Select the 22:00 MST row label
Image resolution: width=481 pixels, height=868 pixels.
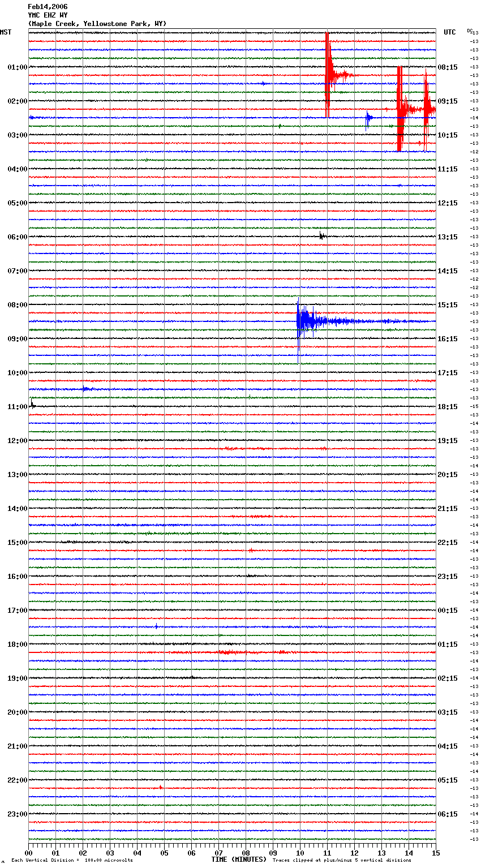(x=17, y=780)
